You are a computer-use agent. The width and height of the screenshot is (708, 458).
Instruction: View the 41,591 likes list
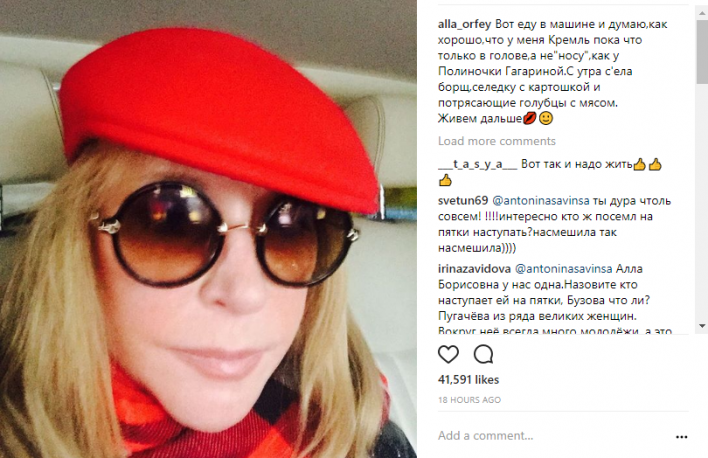click(x=468, y=379)
